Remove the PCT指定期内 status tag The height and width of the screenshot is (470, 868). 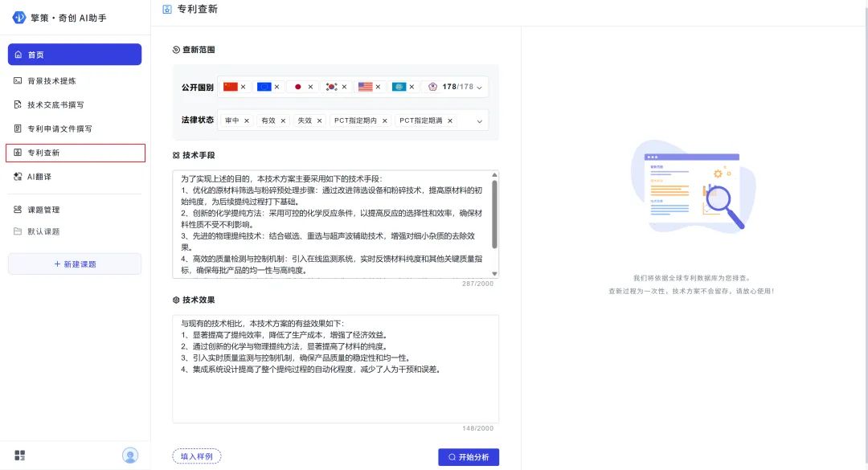[x=385, y=120]
